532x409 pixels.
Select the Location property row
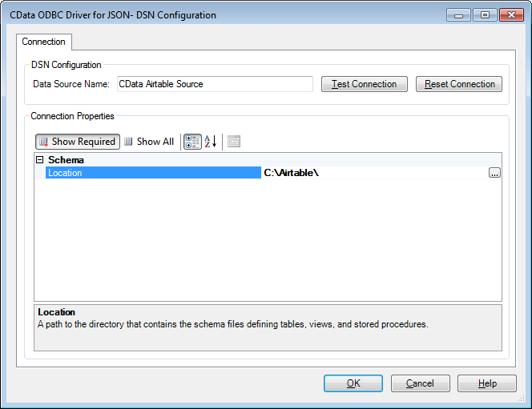tap(152, 173)
